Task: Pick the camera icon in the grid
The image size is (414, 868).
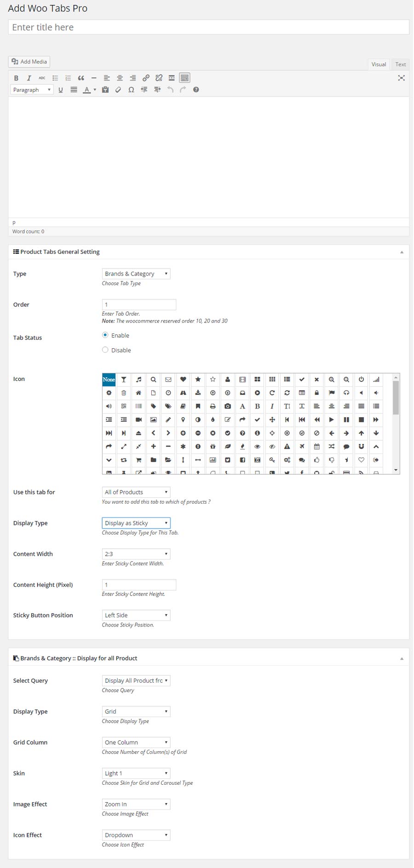Action: (x=228, y=406)
